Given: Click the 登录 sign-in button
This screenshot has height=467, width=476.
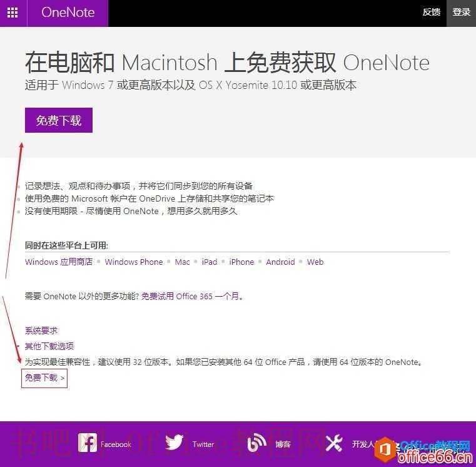Looking at the screenshot, I should coord(461,13).
